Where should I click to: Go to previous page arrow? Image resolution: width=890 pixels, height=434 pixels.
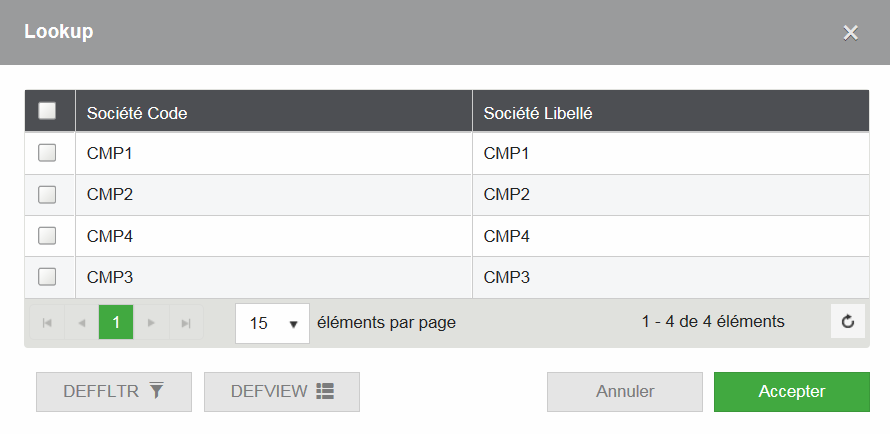tap(81, 323)
